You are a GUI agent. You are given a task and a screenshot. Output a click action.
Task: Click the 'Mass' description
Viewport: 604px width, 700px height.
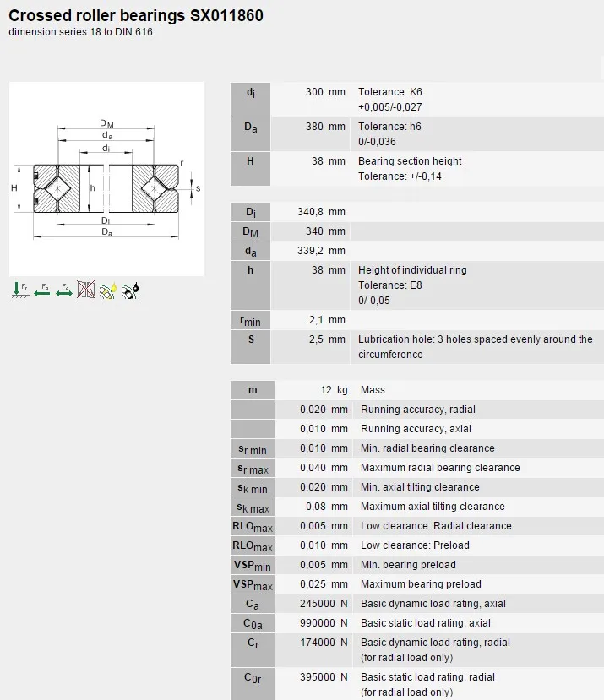pos(373,390)
